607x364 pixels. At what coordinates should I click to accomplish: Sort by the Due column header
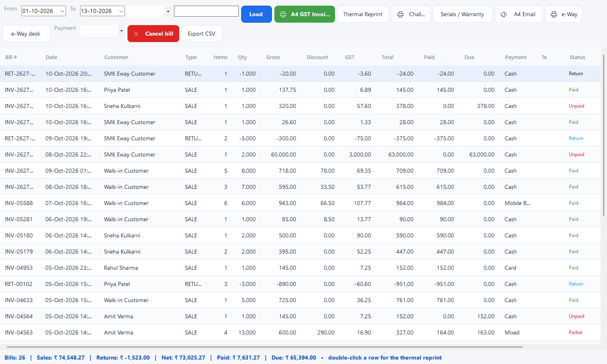(469, 57)
